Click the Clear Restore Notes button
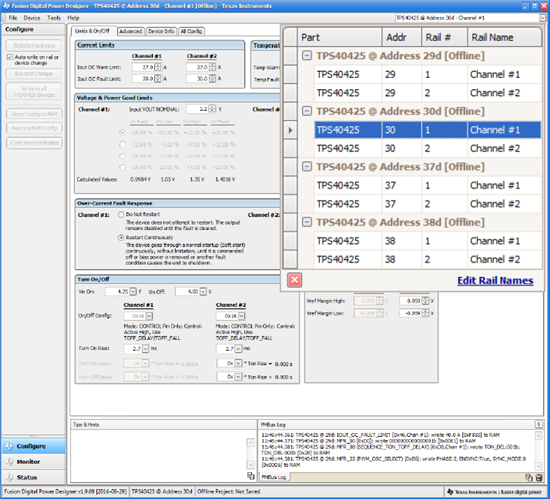Viewport: 550px width, 499px height. tap(34, 143)
